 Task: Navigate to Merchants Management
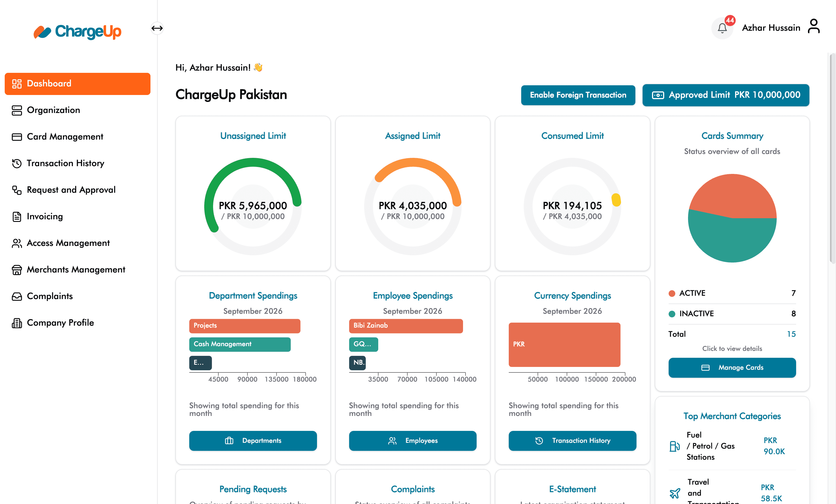[x=77, y=270]
